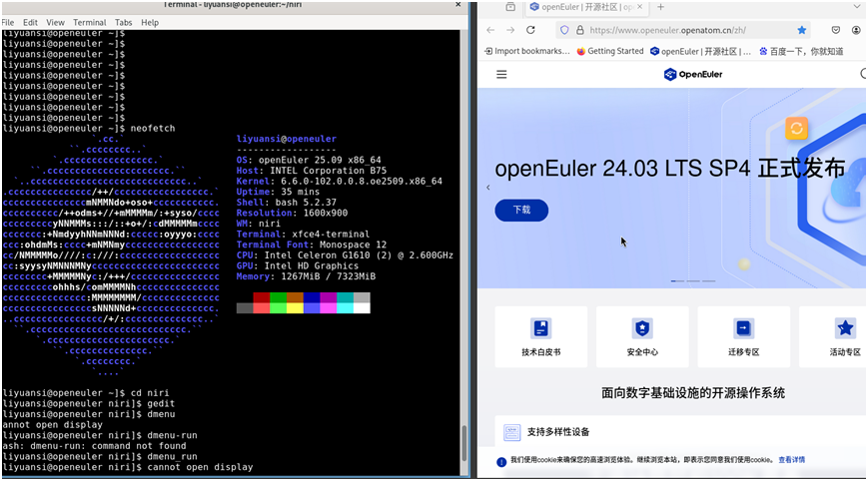
Task: Click the cookie notice info icon
Action: 501,462
